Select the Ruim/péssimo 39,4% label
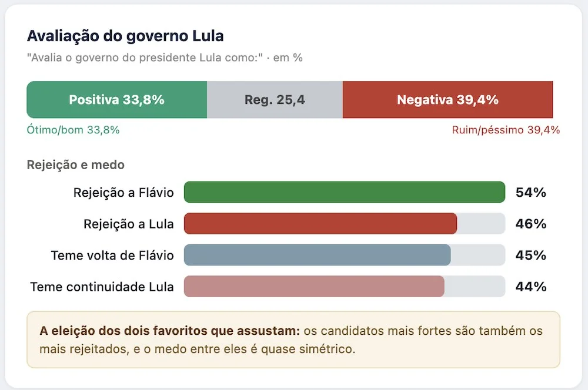 point(506,130)
